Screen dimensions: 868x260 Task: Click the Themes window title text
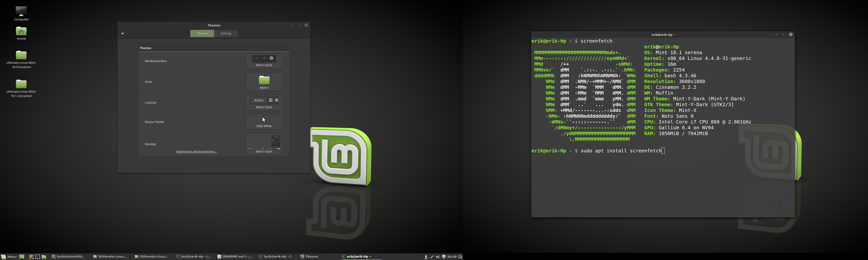214,25
